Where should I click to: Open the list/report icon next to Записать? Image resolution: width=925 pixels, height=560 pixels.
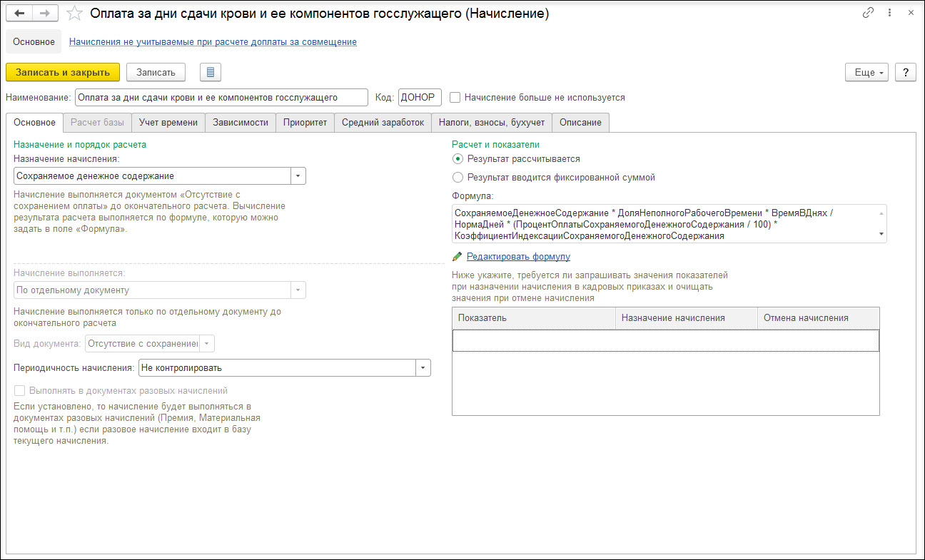(x=211, y=72)
